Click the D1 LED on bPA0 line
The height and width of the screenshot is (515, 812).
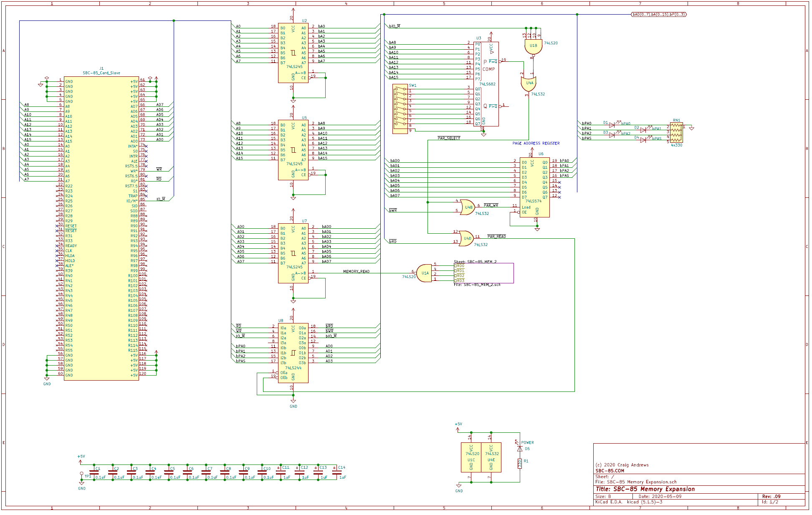pos(612,125)
